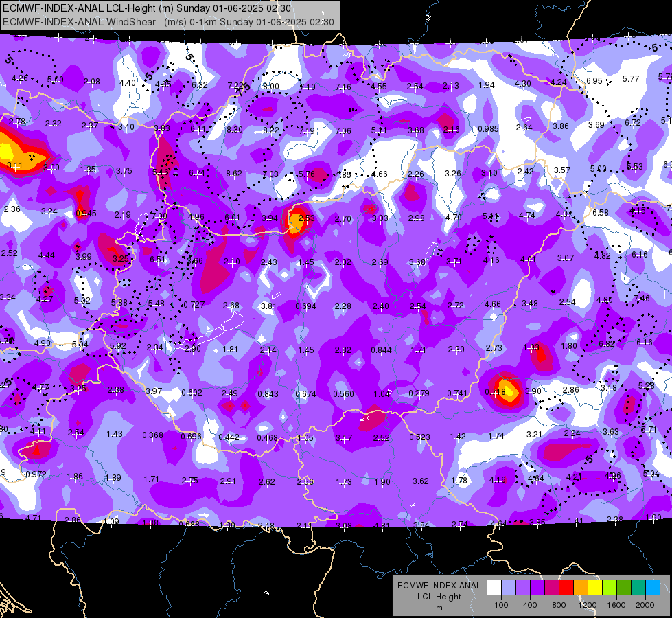Screen dimensions: 672x618
Task: Click the wind shear value 6.95
Action: 594,80
